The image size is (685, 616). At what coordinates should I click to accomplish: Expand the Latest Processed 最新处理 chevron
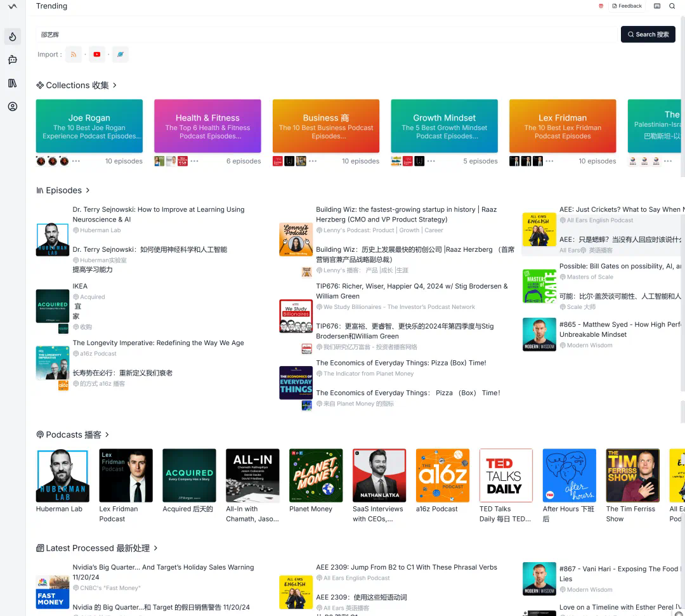tap(155, 548)
